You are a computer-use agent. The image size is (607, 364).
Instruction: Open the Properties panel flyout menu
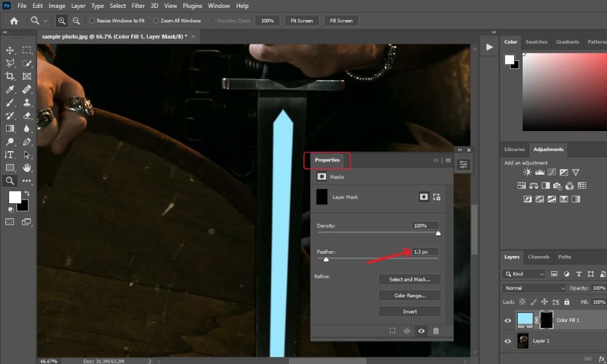click(x=449, y=160)
